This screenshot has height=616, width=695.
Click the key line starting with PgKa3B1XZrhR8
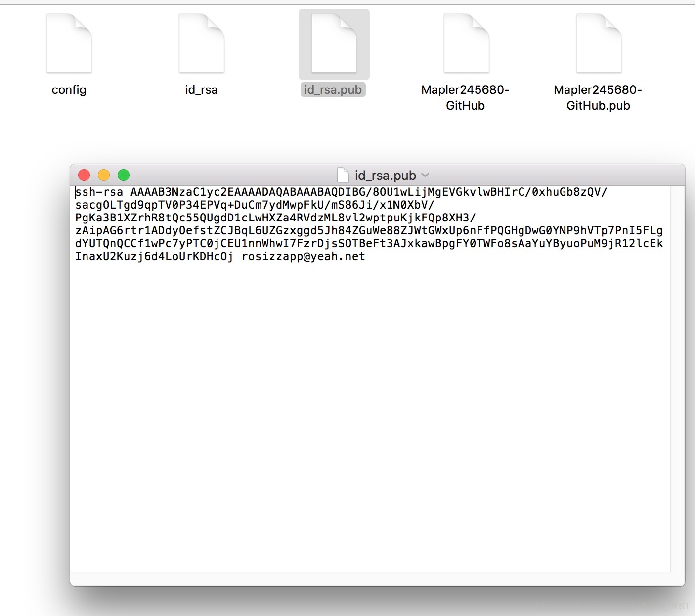click(x=275, y=218)
